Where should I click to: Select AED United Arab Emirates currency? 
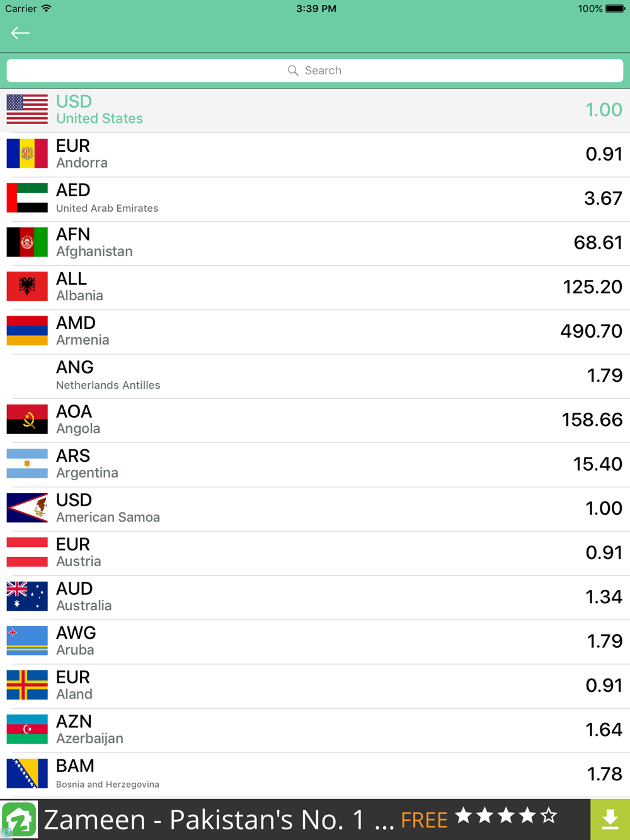(x=315, y=199)
